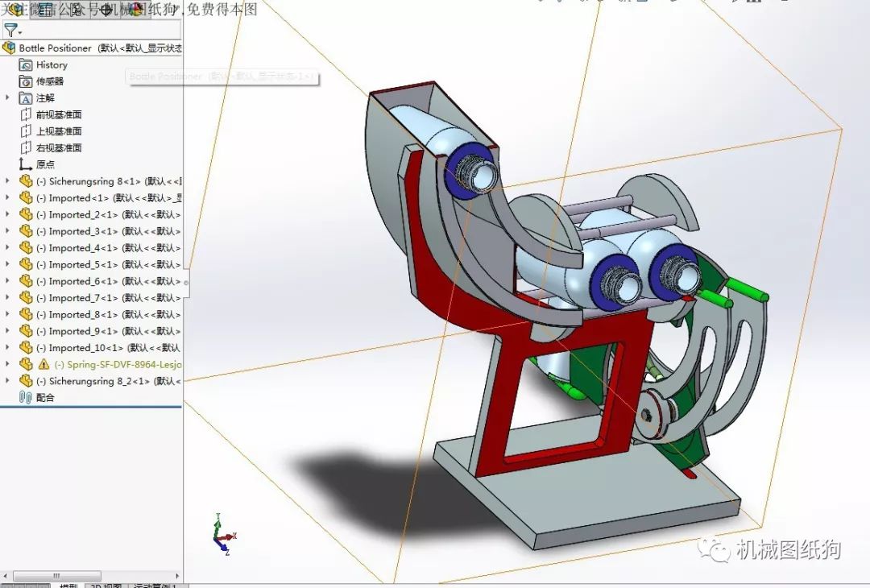The image size is (870, 588).
Task: Click the Imported_4<1> part icon
Action: coord(26,247)
